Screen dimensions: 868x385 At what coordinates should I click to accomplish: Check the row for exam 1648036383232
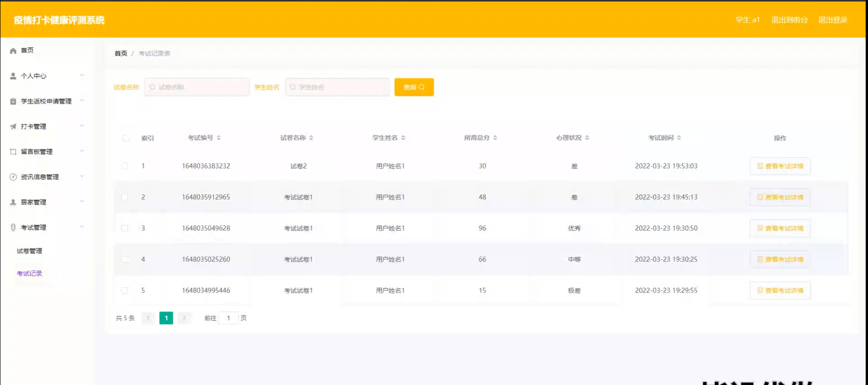click(x=125, y=166)
